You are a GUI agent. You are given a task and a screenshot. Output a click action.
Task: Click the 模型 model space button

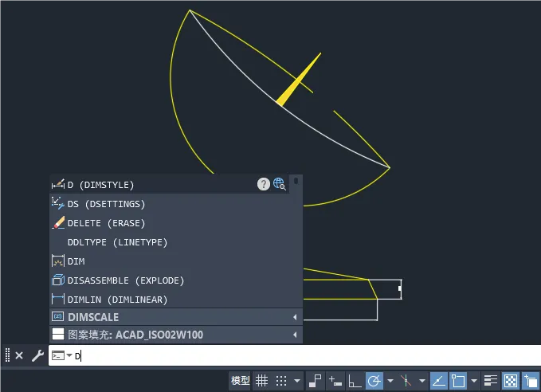coord(240,381)
